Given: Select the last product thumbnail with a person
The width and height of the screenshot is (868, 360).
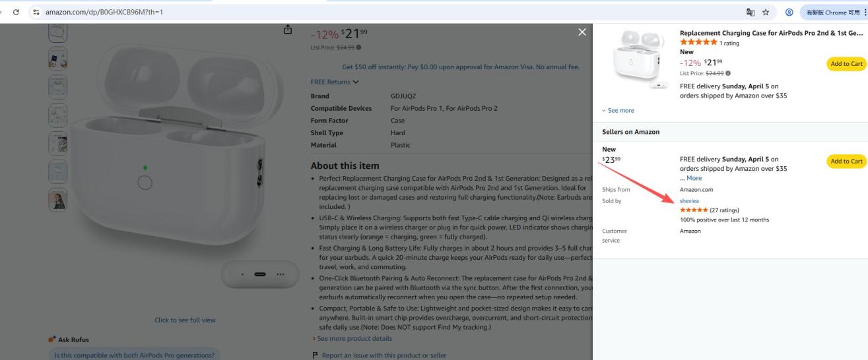Looking at the screenshot, I should pos(58,200).
